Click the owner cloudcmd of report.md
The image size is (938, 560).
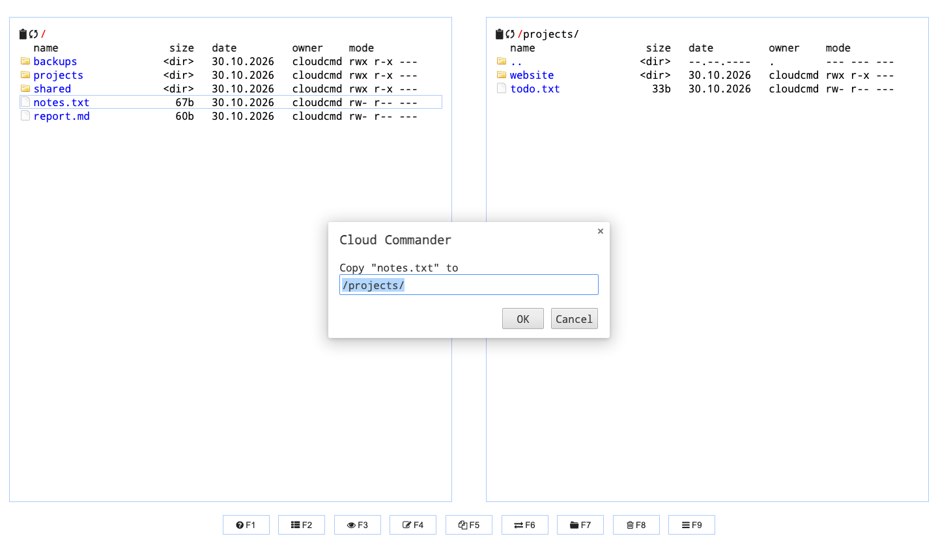[x=317, y=116]
